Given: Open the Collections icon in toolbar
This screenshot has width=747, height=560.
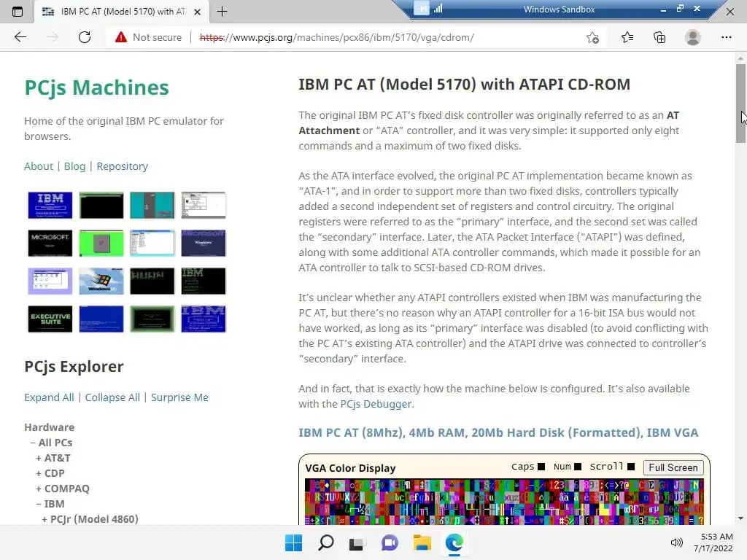Looking at the screenshot, I should pos(659,37).
